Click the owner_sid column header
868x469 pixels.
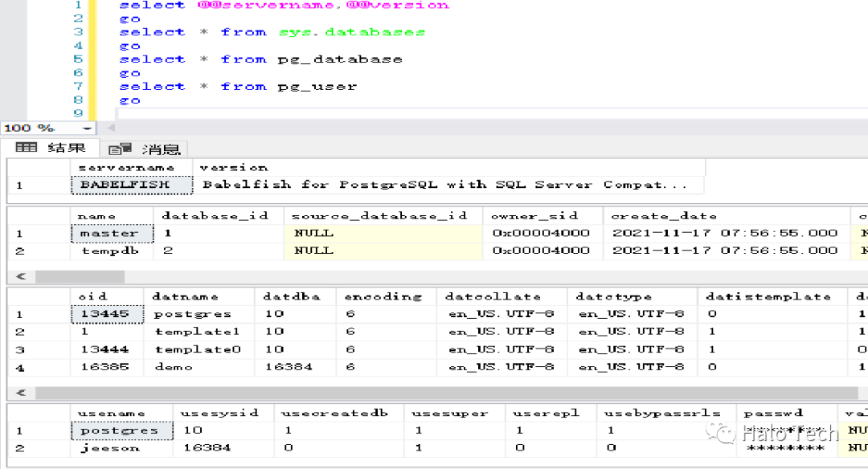pos(543,216)
